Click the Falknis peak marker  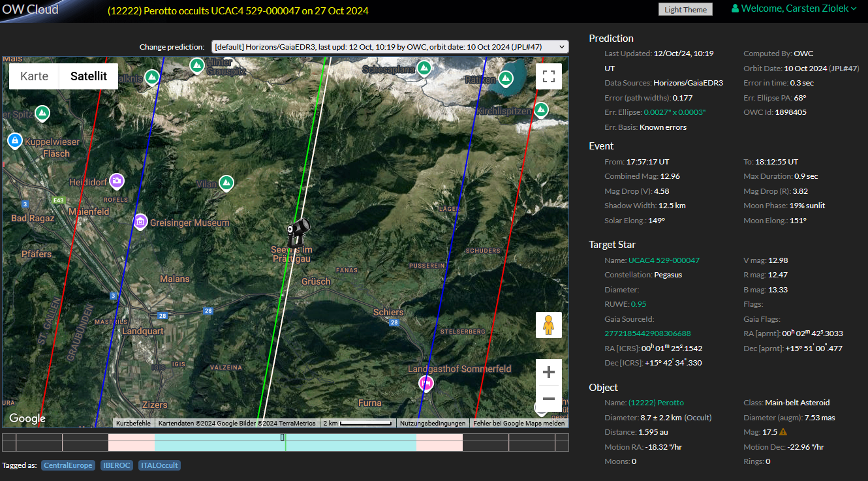[152, 78]
